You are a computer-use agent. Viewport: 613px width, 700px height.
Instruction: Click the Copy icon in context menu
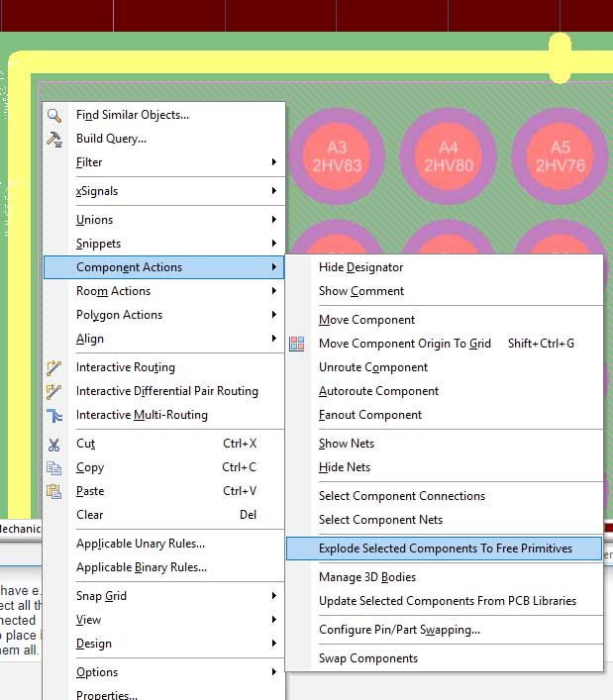coord(54,467)
